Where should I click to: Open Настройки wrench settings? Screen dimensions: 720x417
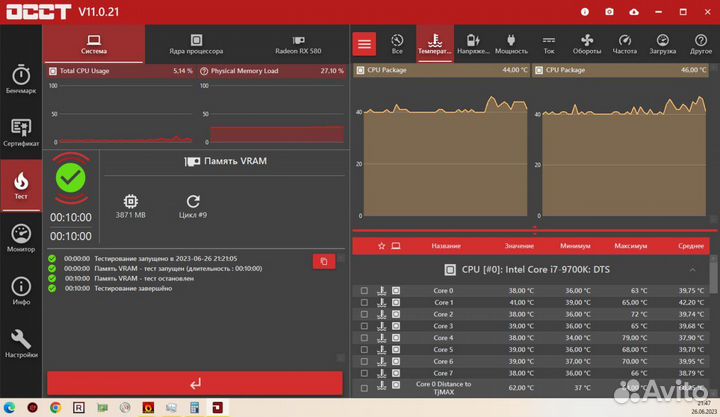coord(21,344)
